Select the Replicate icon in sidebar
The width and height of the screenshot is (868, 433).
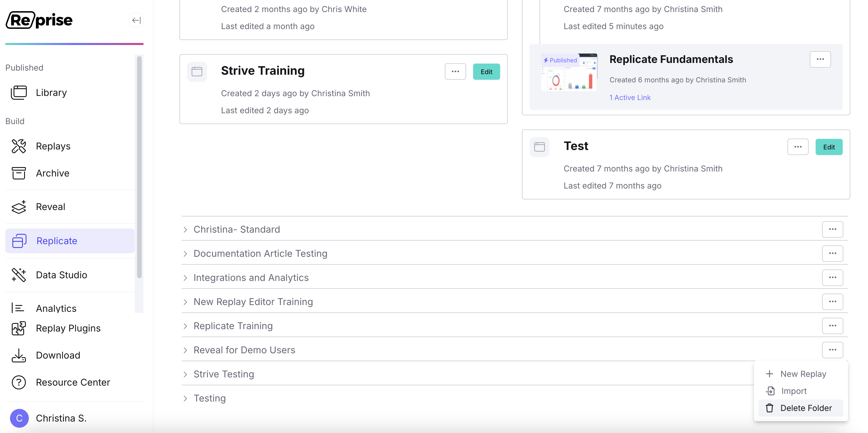pos(19,241)
